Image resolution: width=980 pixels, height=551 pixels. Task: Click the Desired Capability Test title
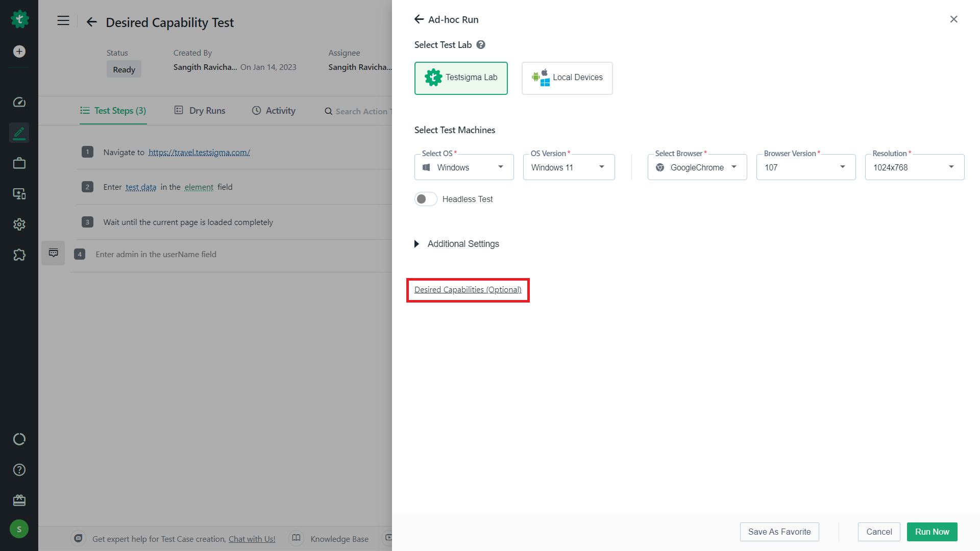coord(169,22)
